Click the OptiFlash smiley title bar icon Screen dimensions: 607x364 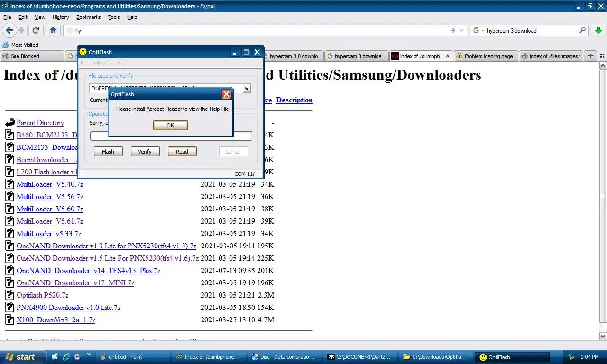click(x=83, y=52)
